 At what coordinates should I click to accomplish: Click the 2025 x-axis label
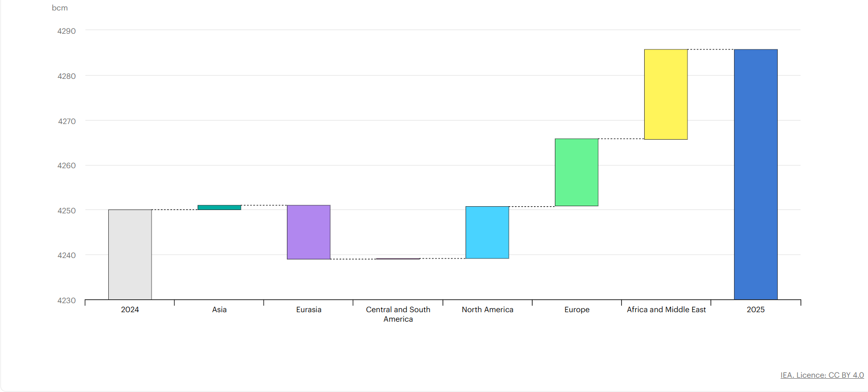755,309
